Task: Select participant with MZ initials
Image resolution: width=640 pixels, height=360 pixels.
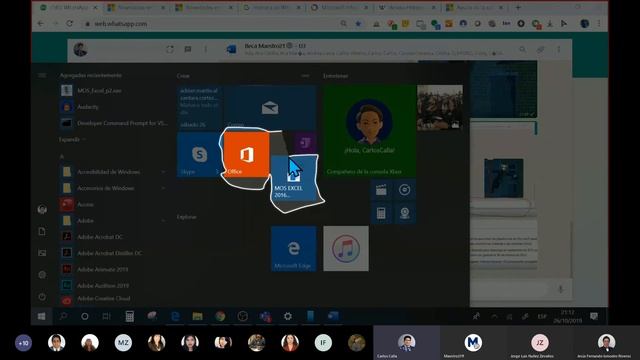Action: coord(123,343)
